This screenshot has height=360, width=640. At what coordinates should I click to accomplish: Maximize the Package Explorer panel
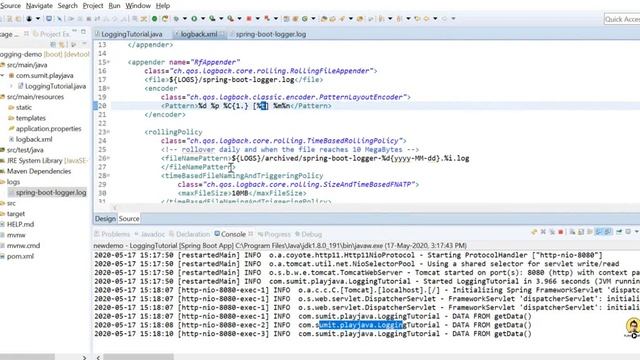click(x=84, y=31)
